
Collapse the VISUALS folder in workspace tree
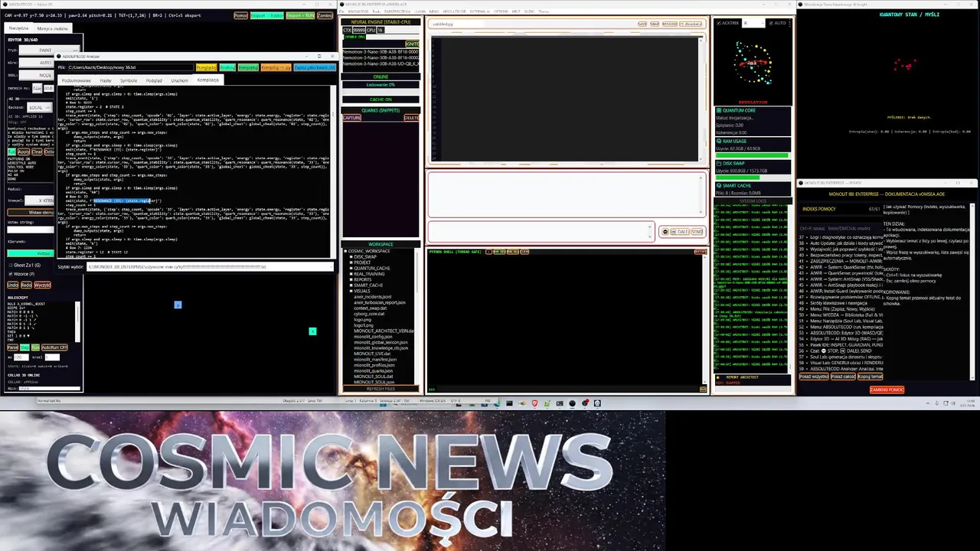point(351,291)
